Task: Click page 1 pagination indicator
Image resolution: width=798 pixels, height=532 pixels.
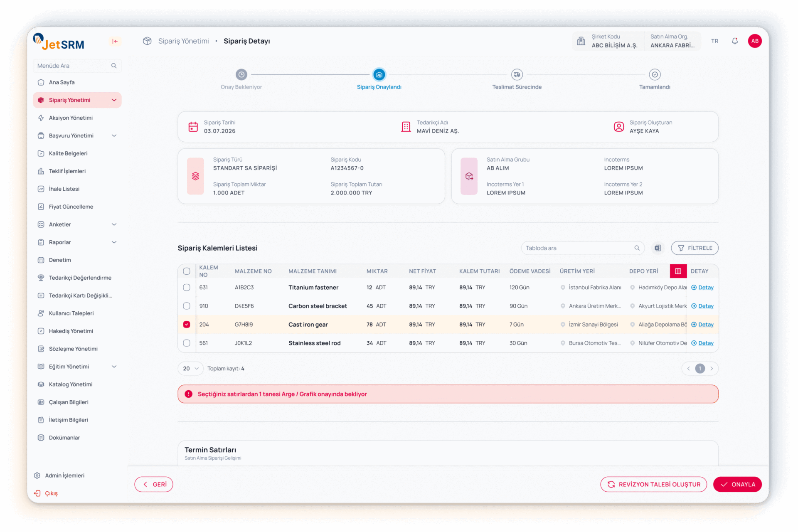Action: (700, 369)
